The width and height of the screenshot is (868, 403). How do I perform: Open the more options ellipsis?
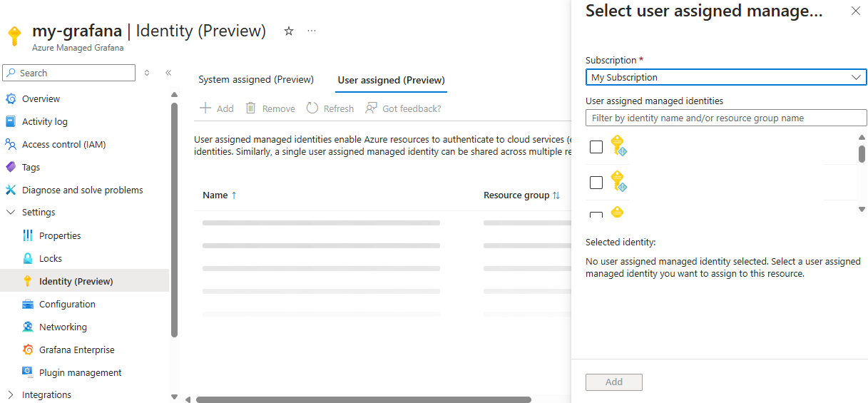pos(312,31)
